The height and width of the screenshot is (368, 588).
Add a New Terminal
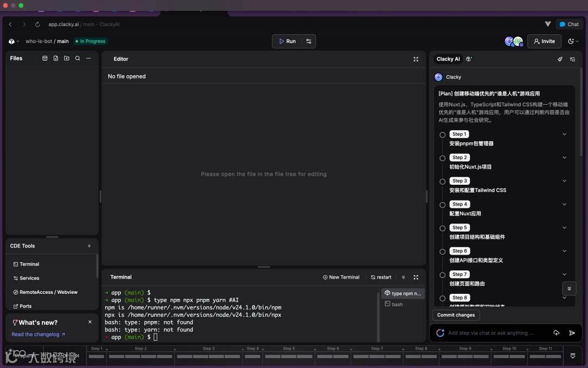[x=341, y=277]
